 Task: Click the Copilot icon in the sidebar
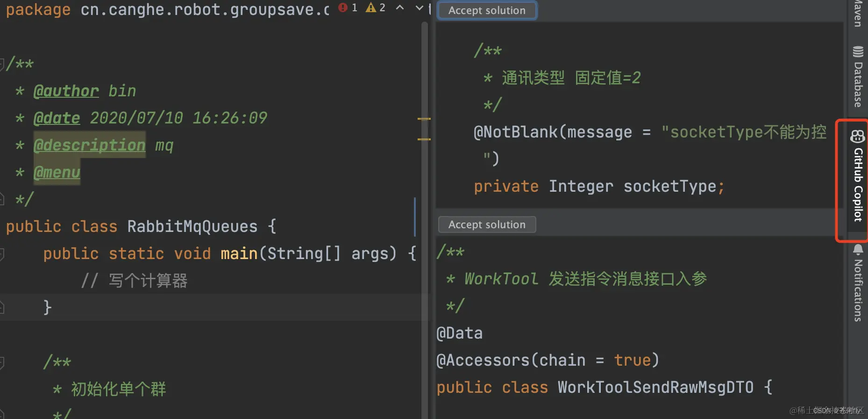[x=858, y=137]
